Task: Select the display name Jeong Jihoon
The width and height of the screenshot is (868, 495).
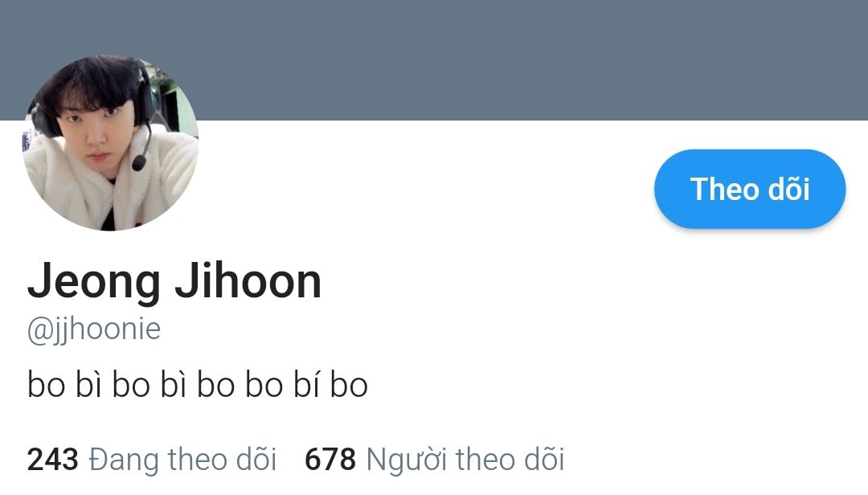Action: coord(174,281)
